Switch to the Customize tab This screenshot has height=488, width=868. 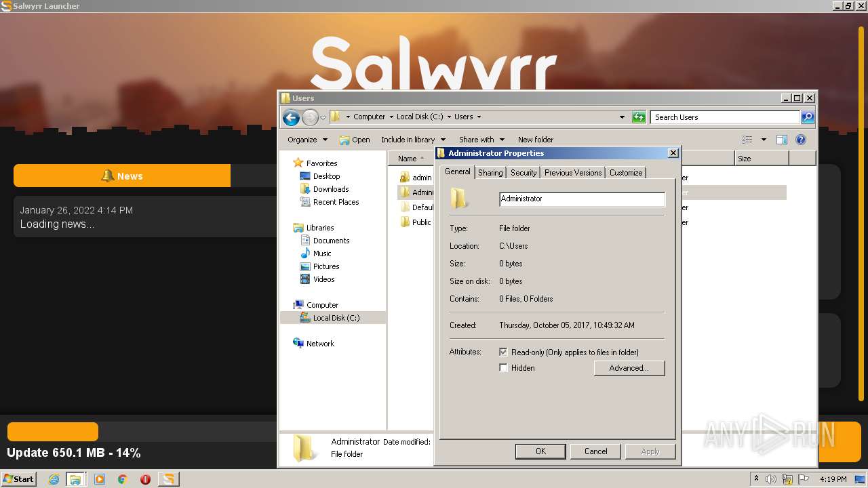click(x=626, y=173)
